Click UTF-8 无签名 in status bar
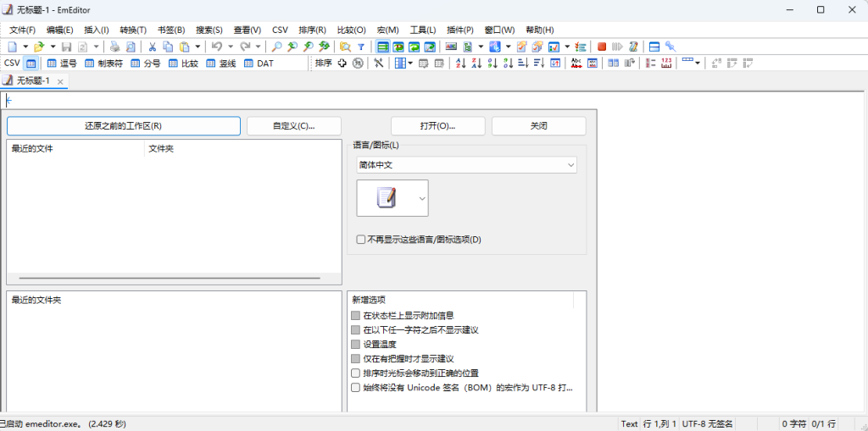The width and height of the screenshot is (868, 431). pos(708,424)
